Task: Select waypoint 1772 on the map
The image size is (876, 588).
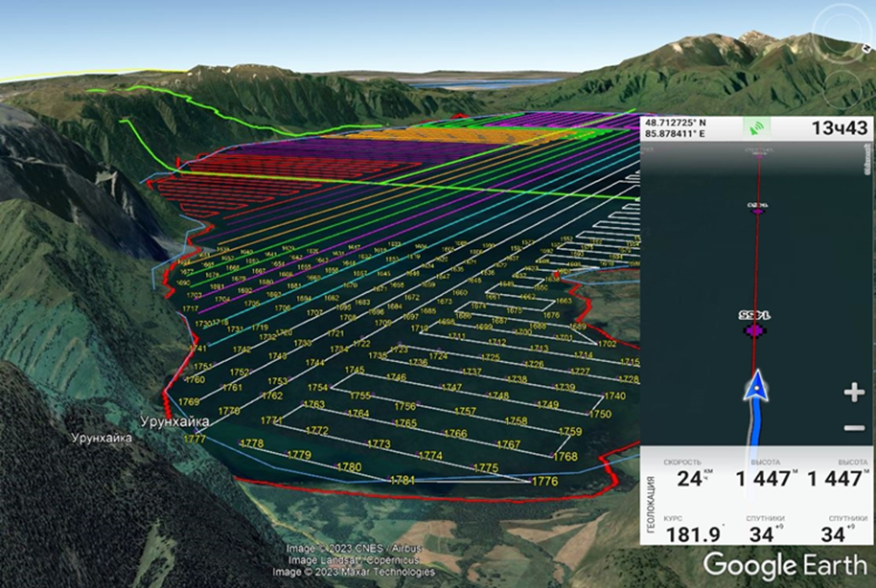Action: 317,431
